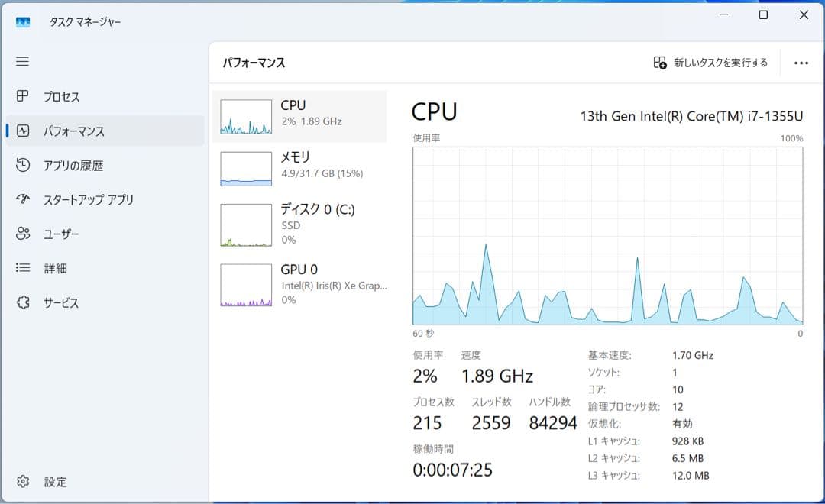825x504 pixels.
Task: Click the Task Manager app icon in title bar
Action: click(x=23, y=22)
